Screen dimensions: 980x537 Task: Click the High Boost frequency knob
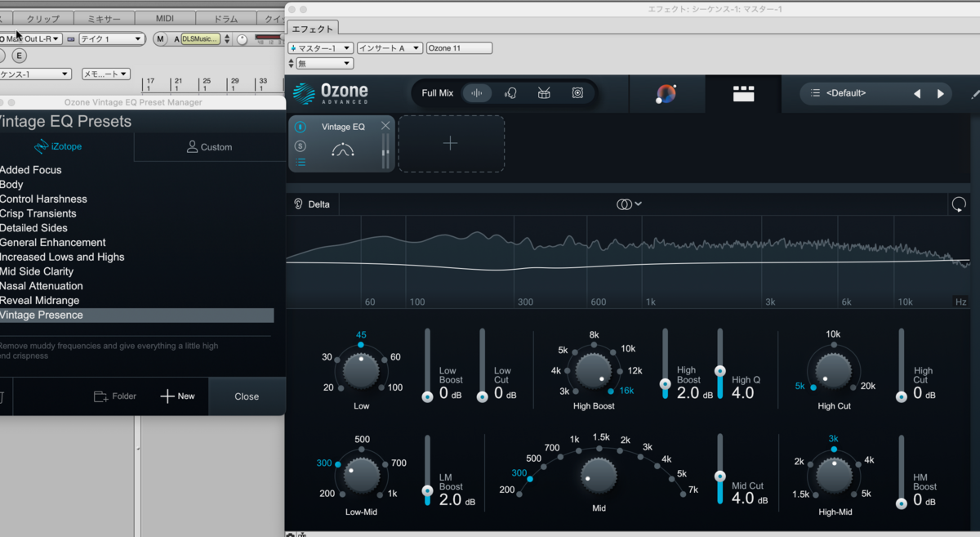point(594,369)
